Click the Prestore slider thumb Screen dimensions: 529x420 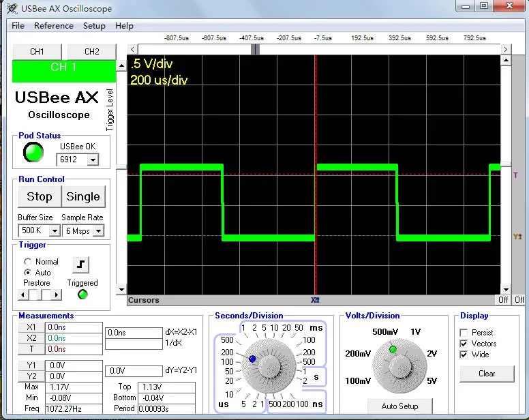coord(46,295)
